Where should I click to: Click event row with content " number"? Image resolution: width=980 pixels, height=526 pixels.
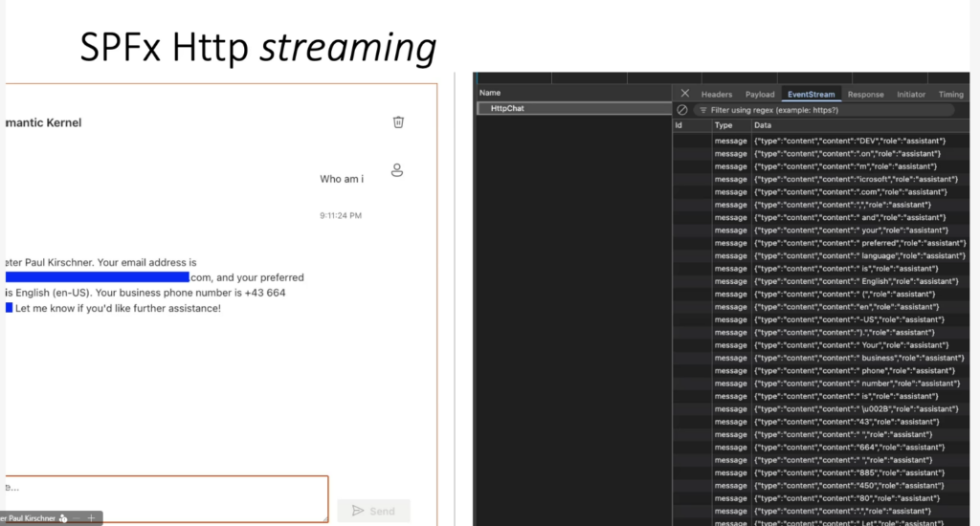(820, 384)
